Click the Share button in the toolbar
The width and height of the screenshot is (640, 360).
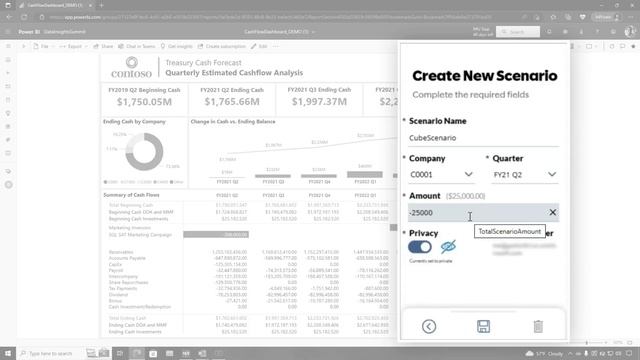[x=103, y=47]
